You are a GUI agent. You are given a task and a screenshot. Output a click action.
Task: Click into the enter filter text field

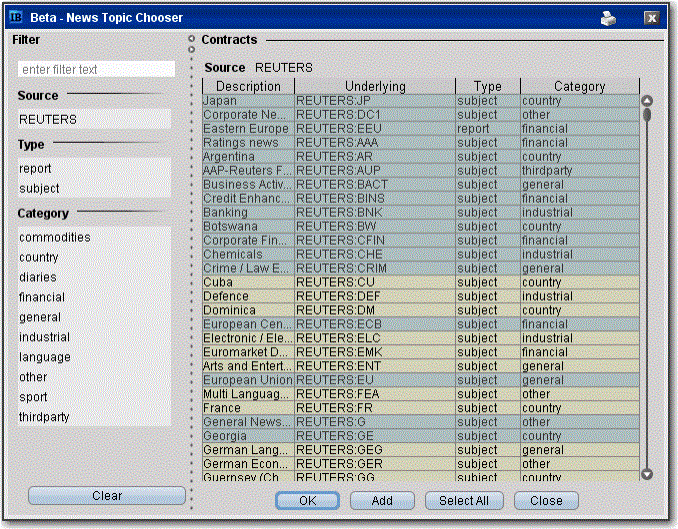point(96,69)
